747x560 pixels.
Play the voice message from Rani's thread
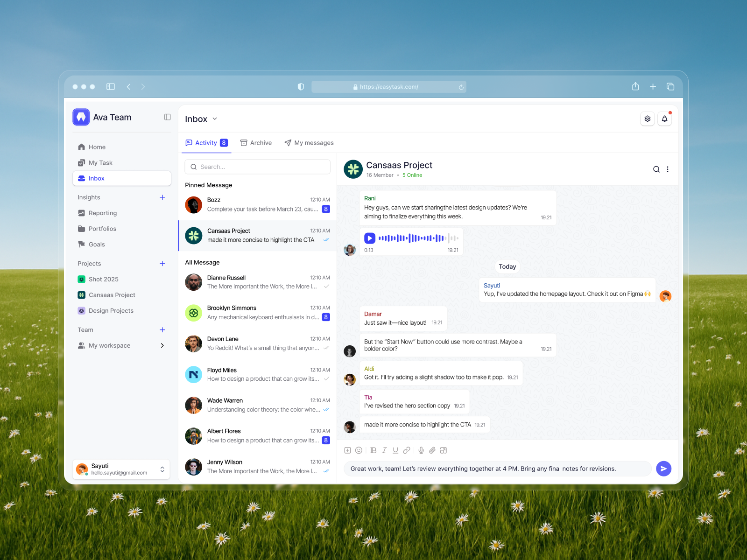point(369,238)
